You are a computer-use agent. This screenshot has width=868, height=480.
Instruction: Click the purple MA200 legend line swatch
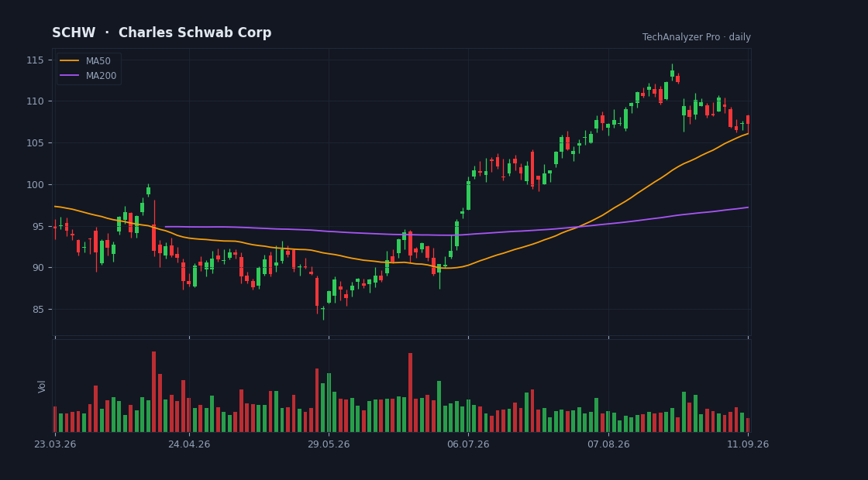[x=69, y=76]
